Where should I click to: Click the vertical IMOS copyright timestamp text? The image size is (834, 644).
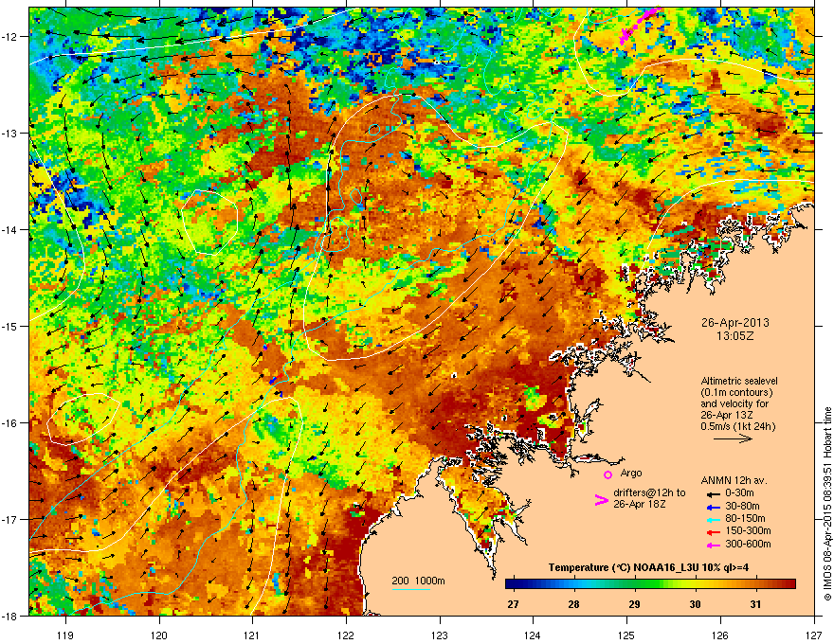coord(827,504)
